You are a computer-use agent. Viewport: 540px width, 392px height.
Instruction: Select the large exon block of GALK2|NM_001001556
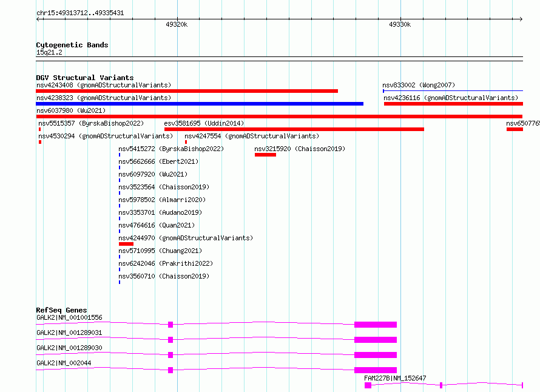click(376, 325)
